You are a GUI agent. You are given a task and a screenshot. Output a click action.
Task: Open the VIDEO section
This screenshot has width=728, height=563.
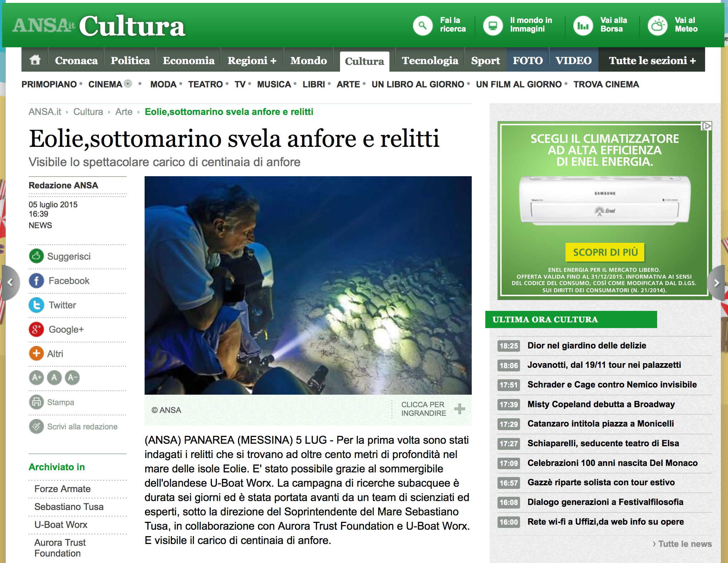click(573, 60)
